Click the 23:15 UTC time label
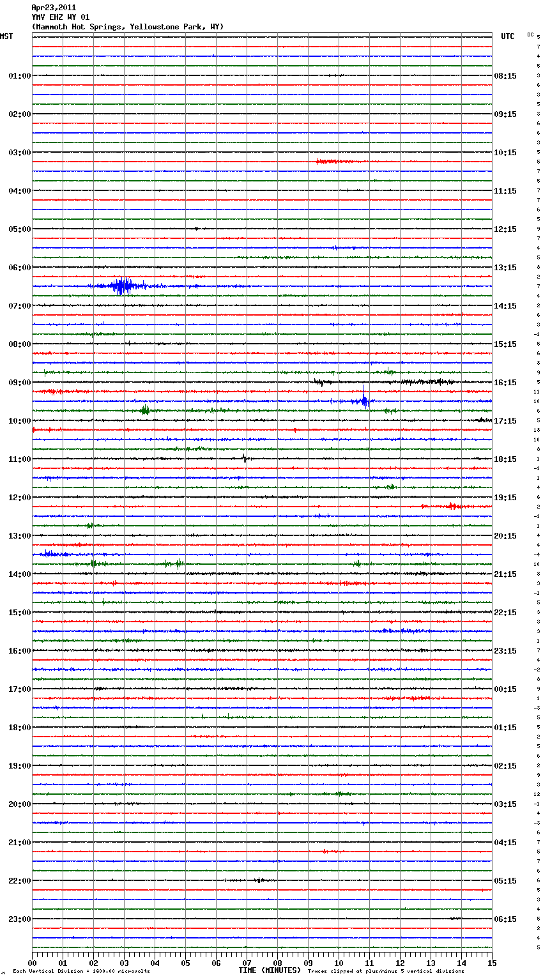Viewport: 543px width, 980px height. [505, 651]
